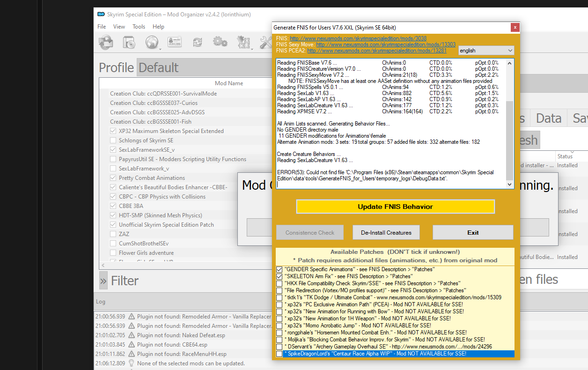
Task: Open FNIS Sexy Move link mods/13303
Action: (386, 44)
